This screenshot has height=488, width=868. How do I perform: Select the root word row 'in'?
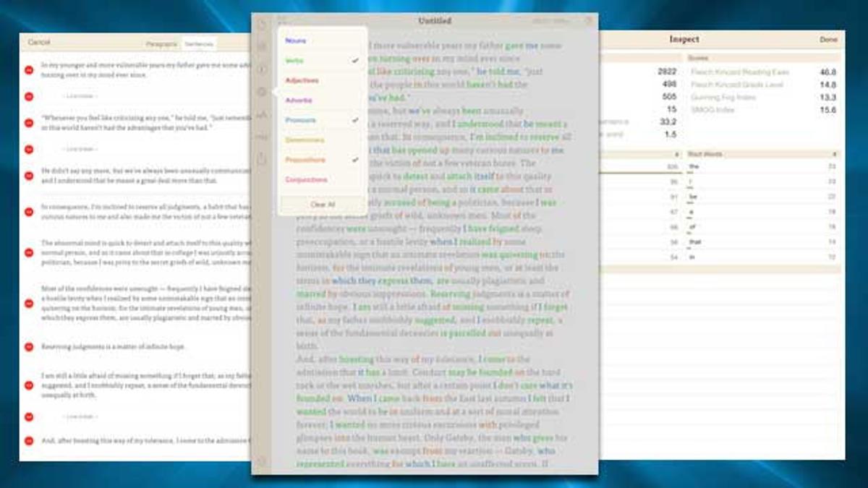762,257
